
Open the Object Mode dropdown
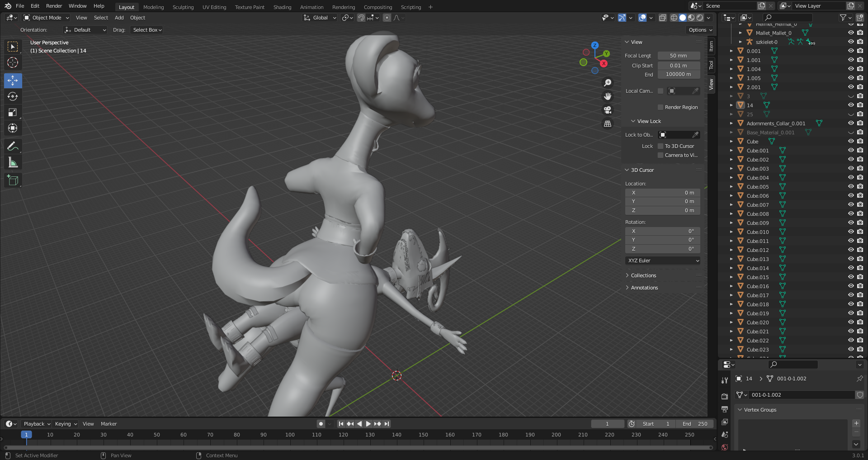tap(46, 18)
